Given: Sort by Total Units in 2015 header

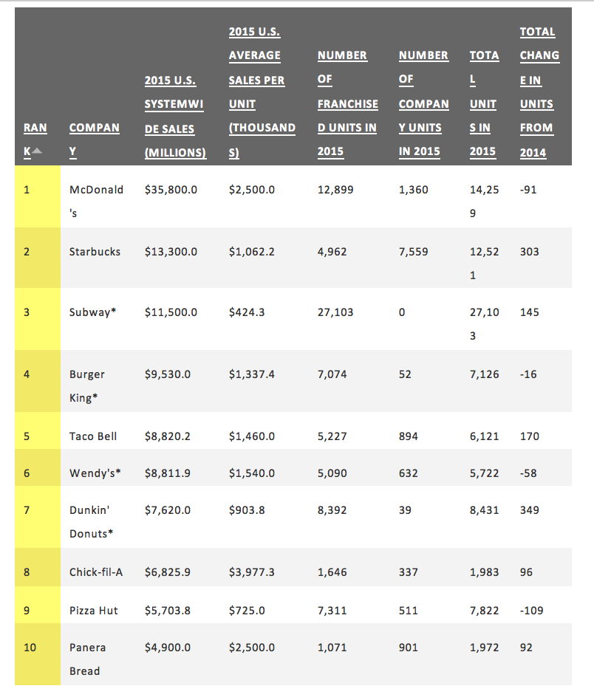Looking at the screenshot, I should pyautogui.click(x=484, y=103).
